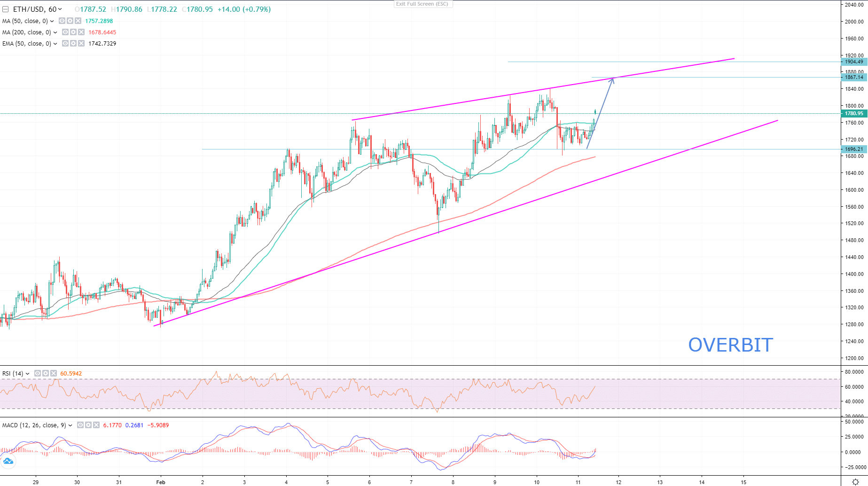
Task: Click the RSI value 60.5942
Action: (x=71, y=374)
